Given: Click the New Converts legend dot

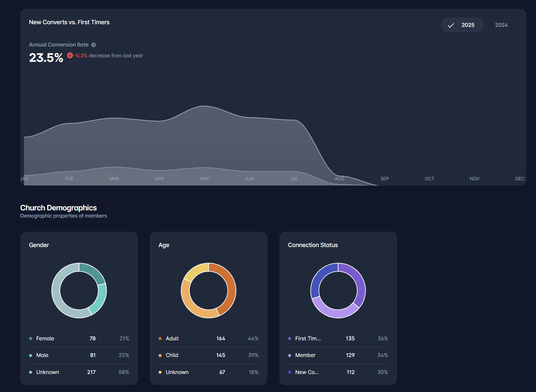Looking at the screenshot, I should tap(289, 372).
